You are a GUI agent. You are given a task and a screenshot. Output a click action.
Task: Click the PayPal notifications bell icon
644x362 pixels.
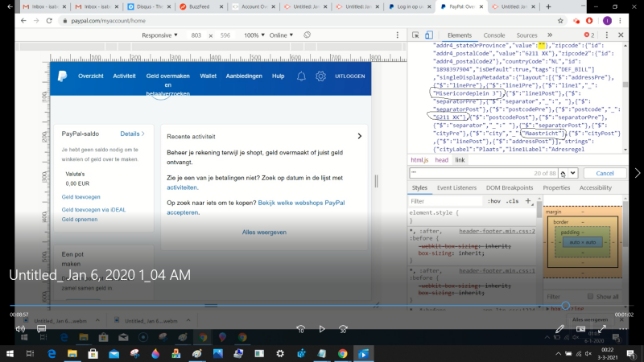click(301, 76)
